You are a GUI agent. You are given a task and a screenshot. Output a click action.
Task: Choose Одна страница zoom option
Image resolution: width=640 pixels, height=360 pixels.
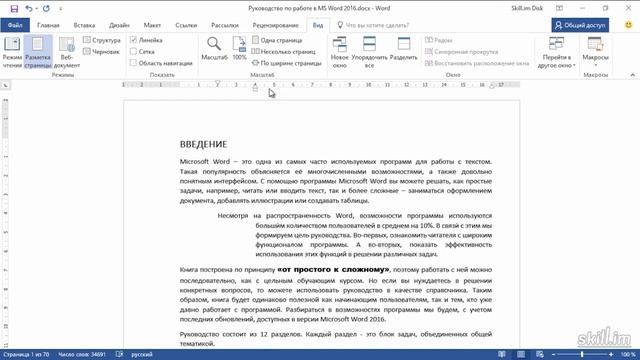277,40
